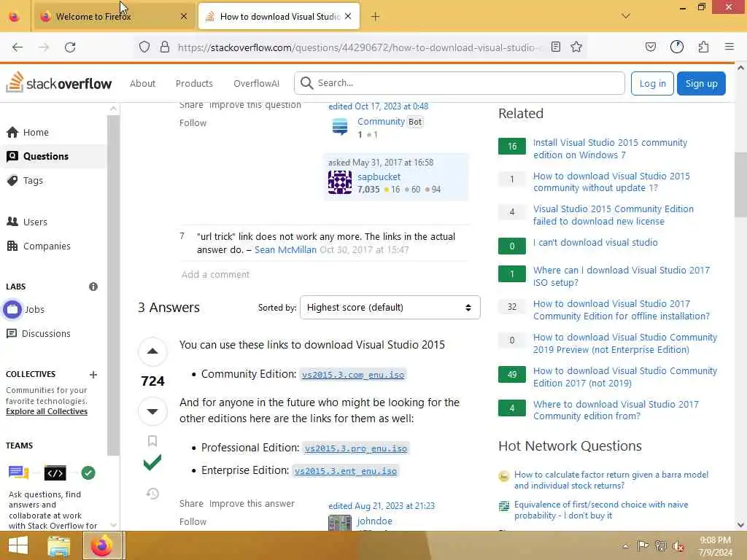The height and width of the screenshot is (560, 747).
Task: Open related I can't download visual studio
Action: [x=595, y=242]
